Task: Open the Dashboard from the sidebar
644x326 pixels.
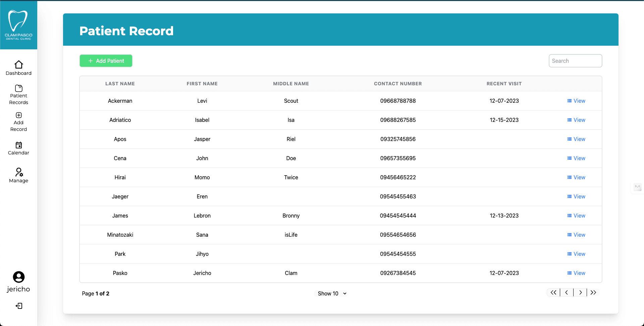Action: (18, 67)
